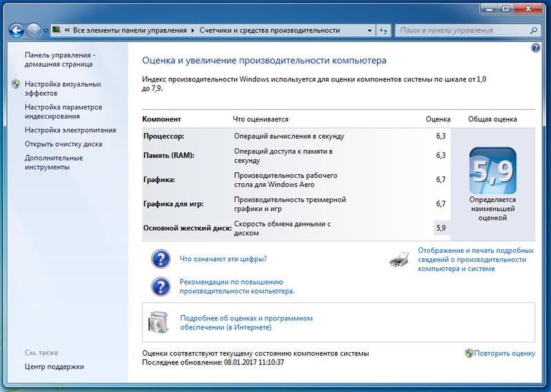The width and height of the screenshot is (551, 392).
Task: Minimize the window with the title bar button
Action: 490,8
